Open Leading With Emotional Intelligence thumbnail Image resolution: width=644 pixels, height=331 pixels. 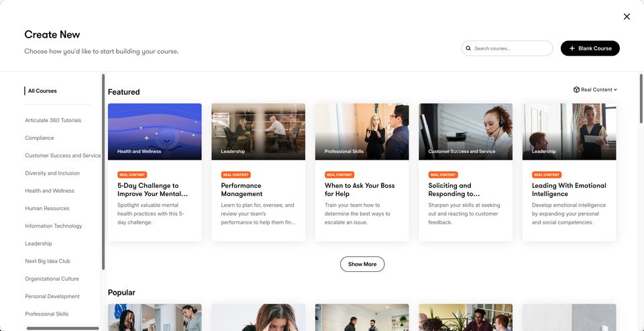[570, 132]
